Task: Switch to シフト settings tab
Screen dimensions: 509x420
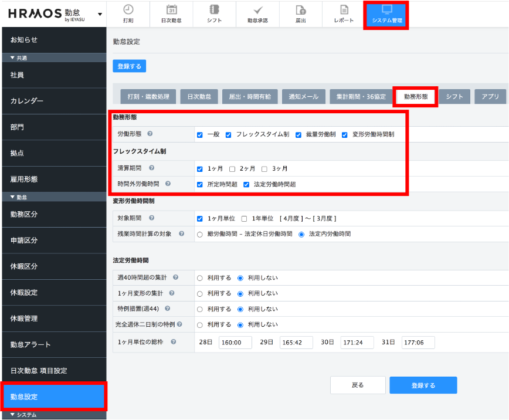Action: (x=454, y=96)
